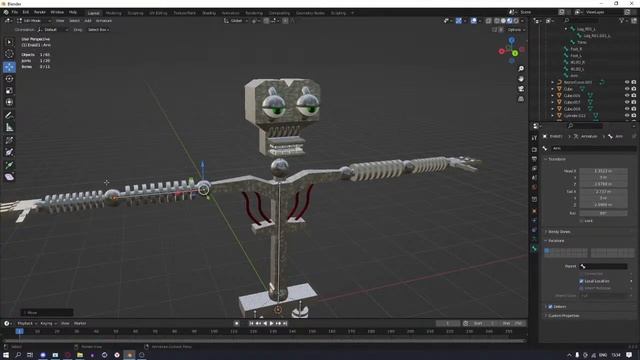The width and height of the screenshot is (640, 360).
Task: Toggle snapping magnet in header
Action: tap(267, 20)
